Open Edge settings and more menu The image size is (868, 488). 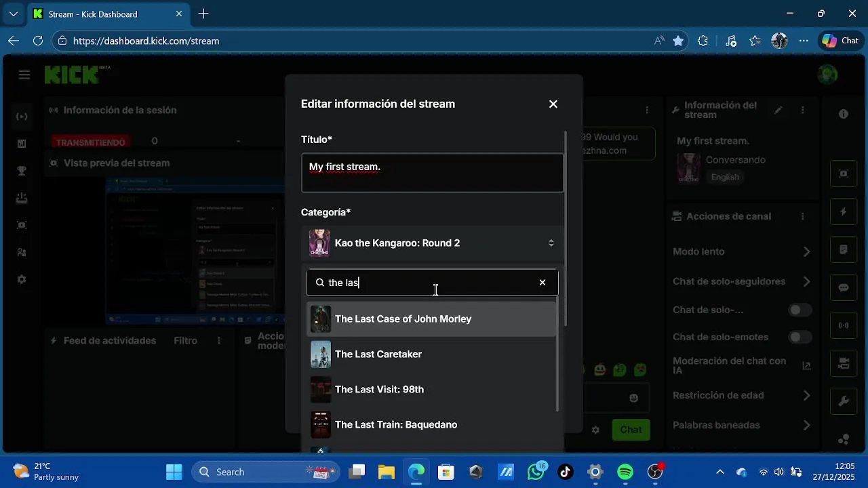[804, 41]
